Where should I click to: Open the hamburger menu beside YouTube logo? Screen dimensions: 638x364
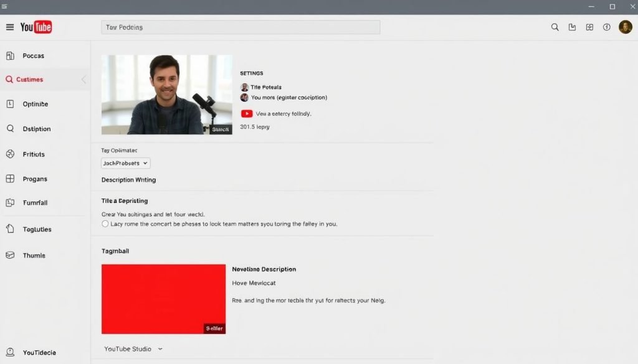pos(10,27)
